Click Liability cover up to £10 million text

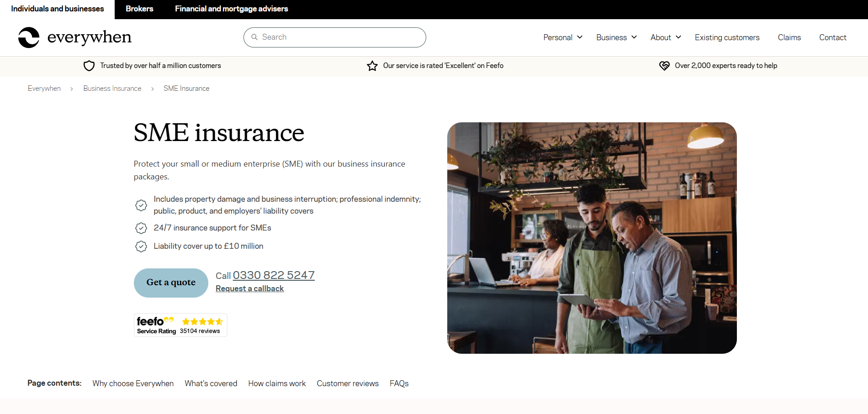[x=208, y=246]
